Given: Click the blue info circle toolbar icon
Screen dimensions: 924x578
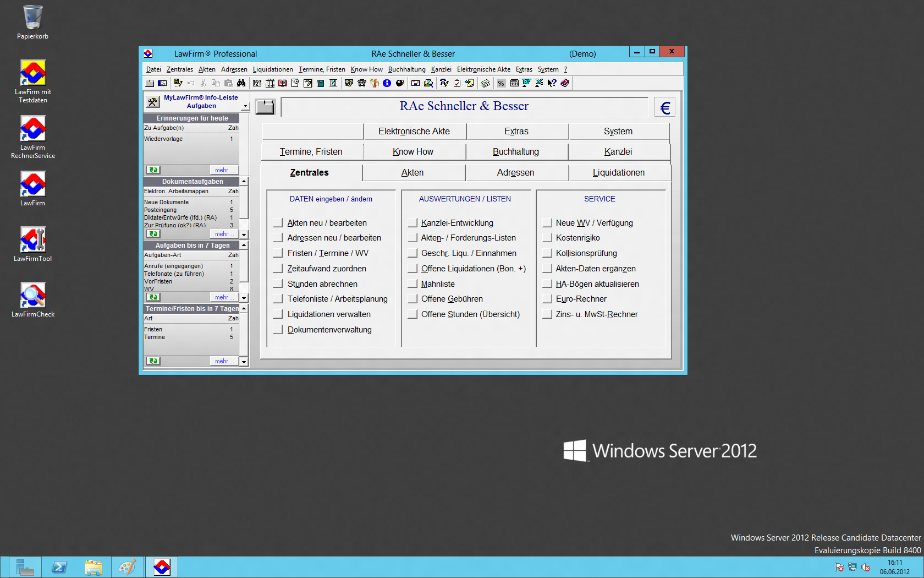Looking at the screenshot, I should 387,83.
